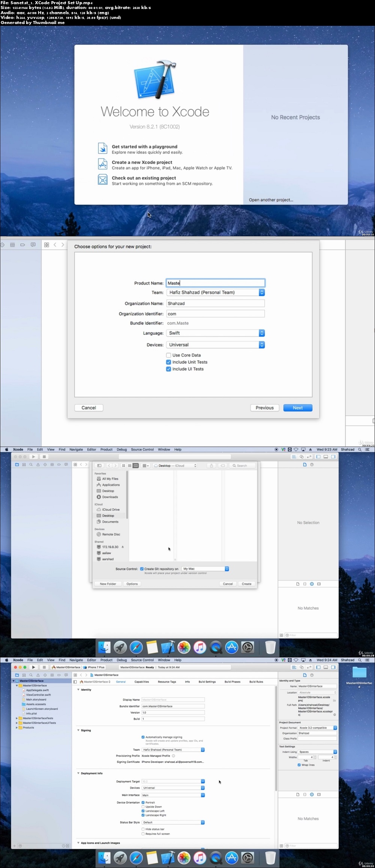Click the Create a new Xcode project icon

[102, 164]
